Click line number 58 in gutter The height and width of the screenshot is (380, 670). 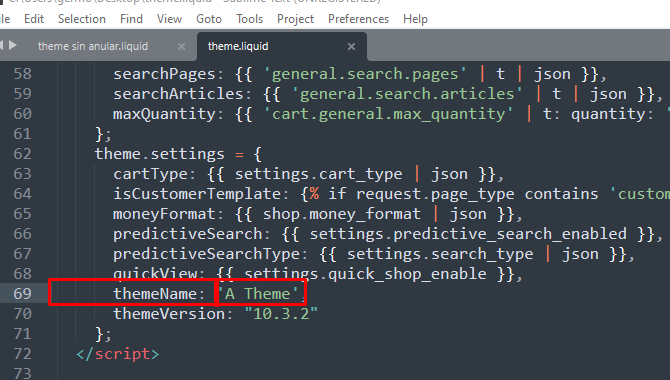point(23,74)
